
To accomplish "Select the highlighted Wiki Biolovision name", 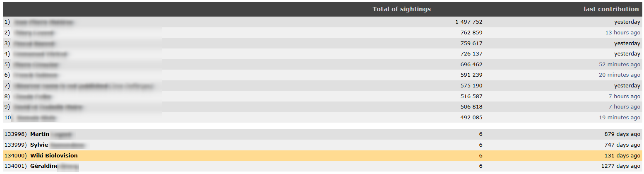I will 54,156.
